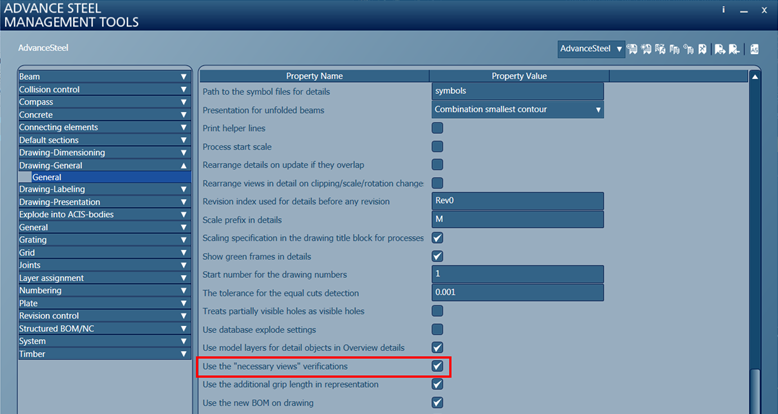Expand Drawing-Dimensioning category
778x414 pixels.
coord(105,152)
